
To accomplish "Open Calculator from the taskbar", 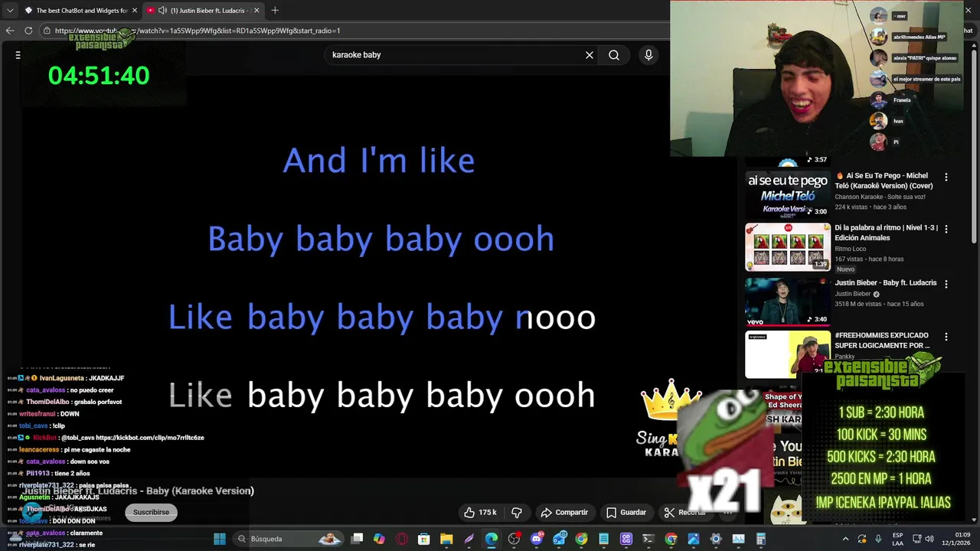I will point(760,539).
